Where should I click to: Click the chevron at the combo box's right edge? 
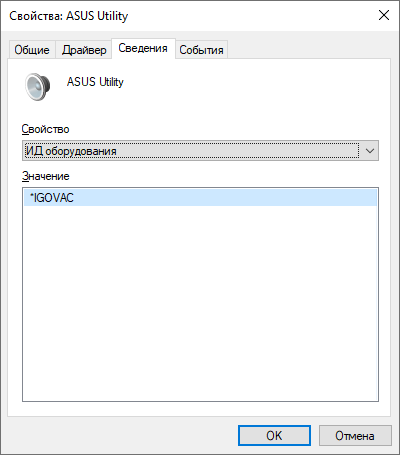[370, 151]
